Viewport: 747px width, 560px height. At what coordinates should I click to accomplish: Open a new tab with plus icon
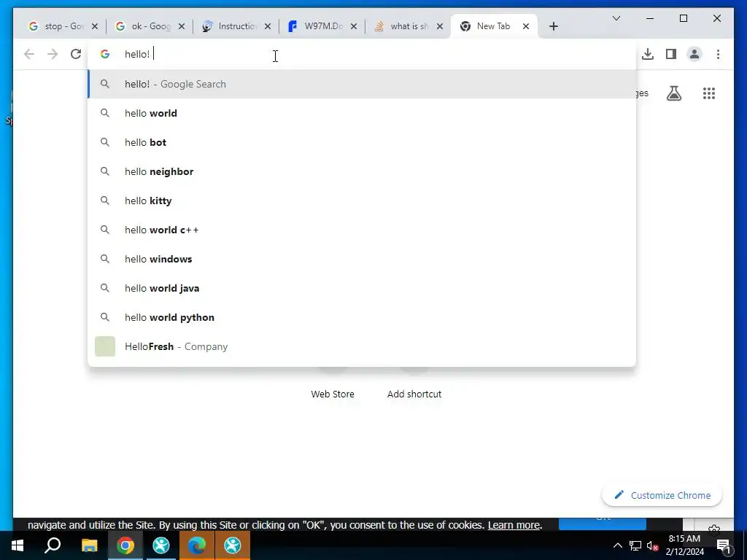[x=553, y=27]
